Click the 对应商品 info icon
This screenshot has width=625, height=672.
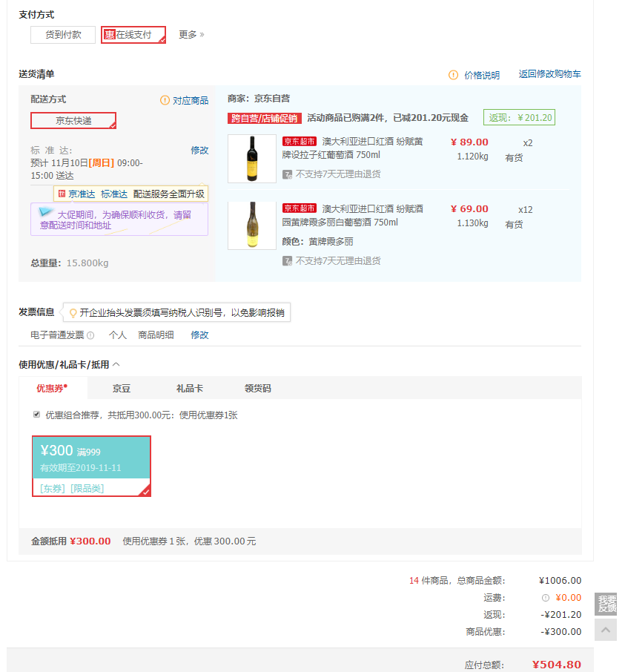(x=165, y=100)
